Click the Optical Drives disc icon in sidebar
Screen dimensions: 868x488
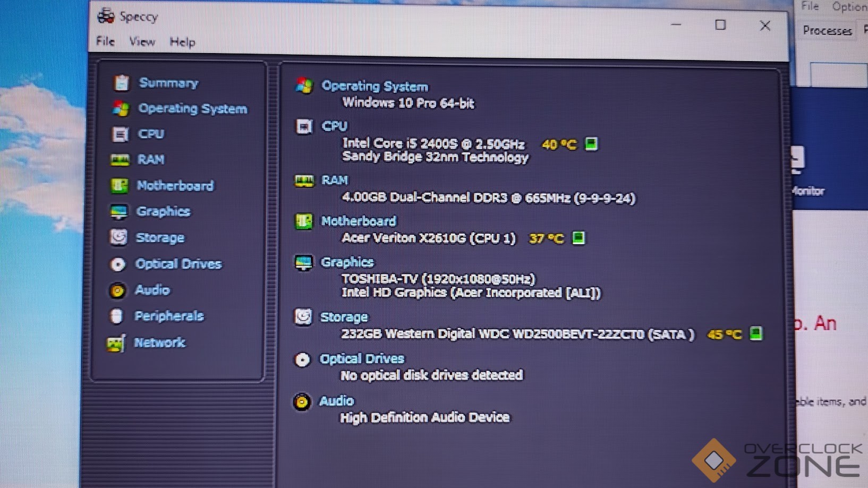pyautogui.click(x=118, y=264)
